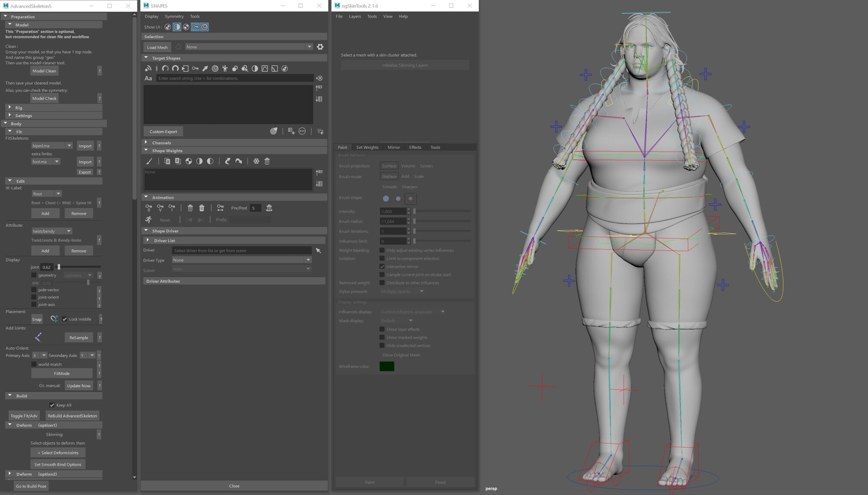Click the snowflake freeze icon in Shape Weights
868x495 pixels.
click(256, 161)
